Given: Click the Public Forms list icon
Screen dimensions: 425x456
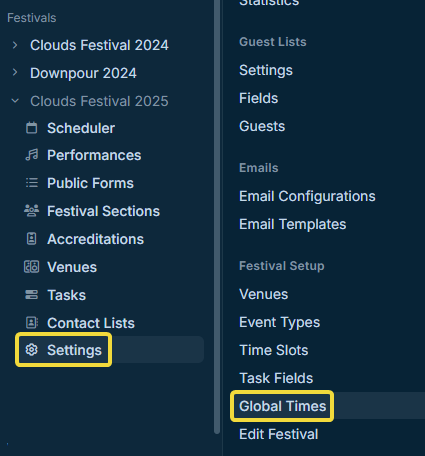Looking at the screenshot, I should (32, 183).
